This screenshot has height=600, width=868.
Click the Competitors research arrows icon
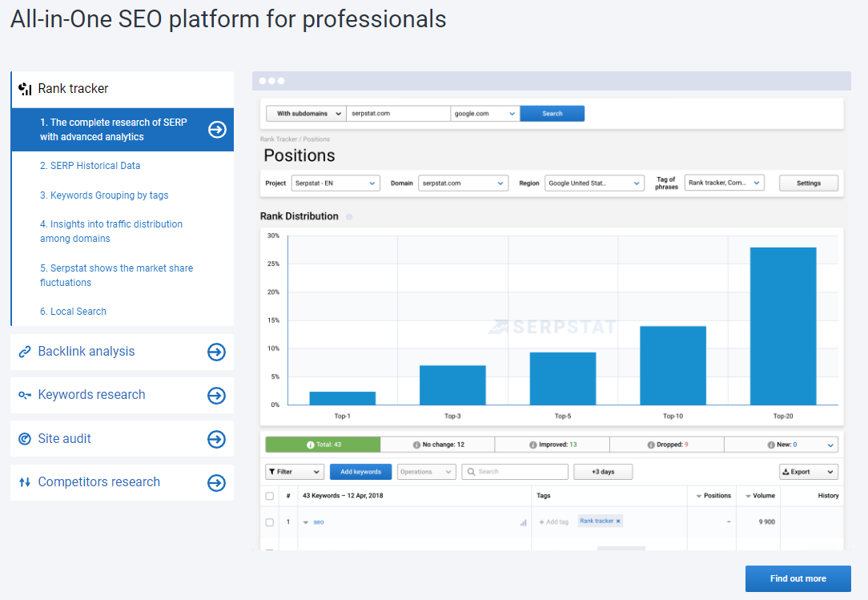(24, 482)
